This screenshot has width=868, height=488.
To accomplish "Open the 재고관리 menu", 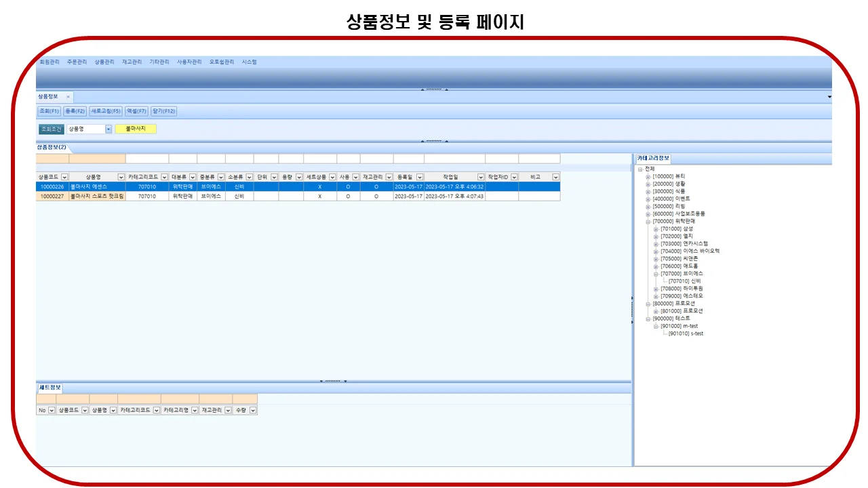I will pos(132,62).
